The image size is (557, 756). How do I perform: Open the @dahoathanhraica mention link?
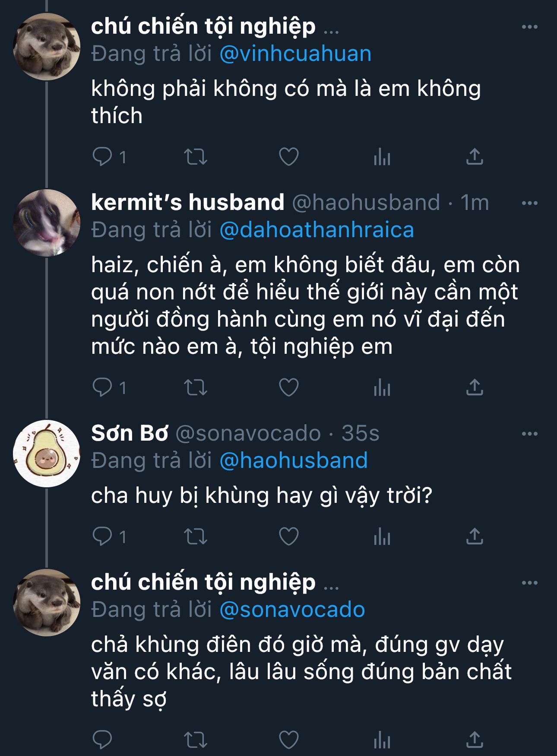tap(316, 230)
